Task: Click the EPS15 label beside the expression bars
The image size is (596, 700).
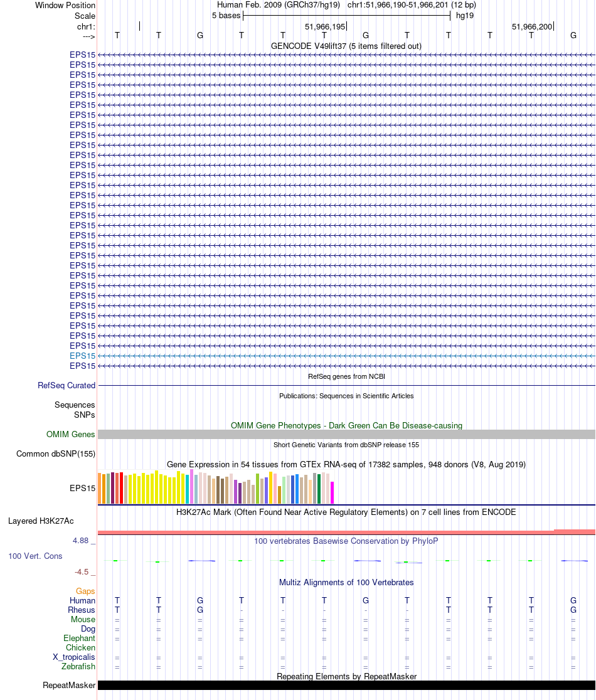Action: pyautogui.click(x=83, y=489)
